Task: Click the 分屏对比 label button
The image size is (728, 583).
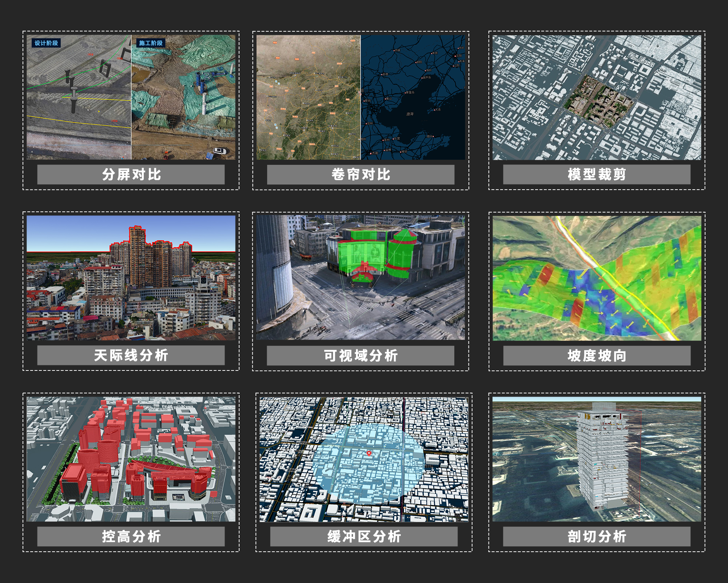Action: pos(131,174)
